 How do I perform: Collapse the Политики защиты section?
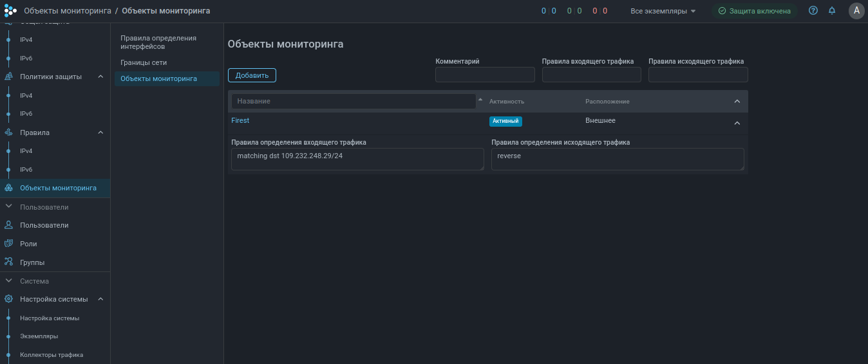point(100,77)
